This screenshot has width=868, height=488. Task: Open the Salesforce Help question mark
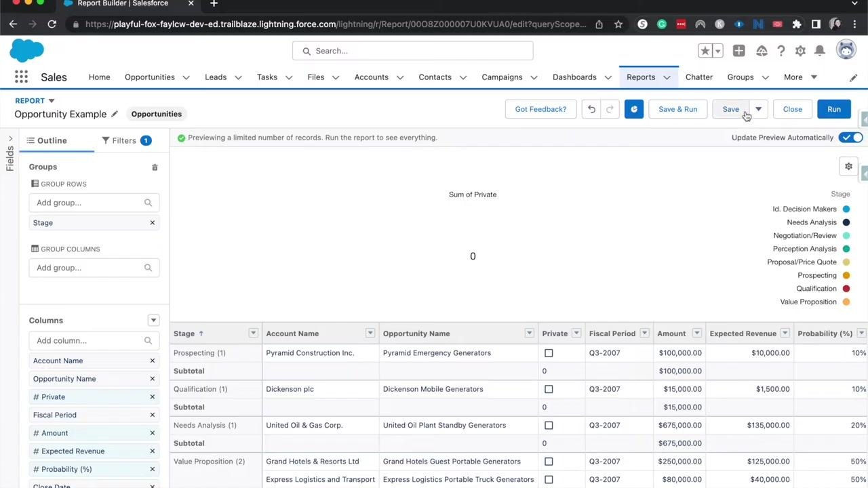pos(781,51)
